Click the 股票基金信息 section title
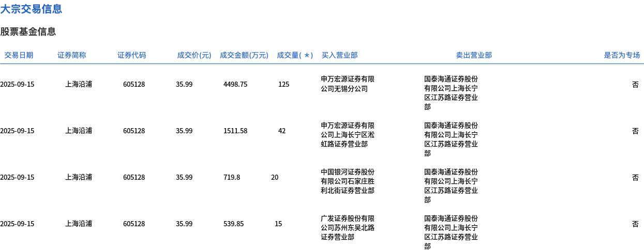Viewport: 644px width, 250px height. 28,32
